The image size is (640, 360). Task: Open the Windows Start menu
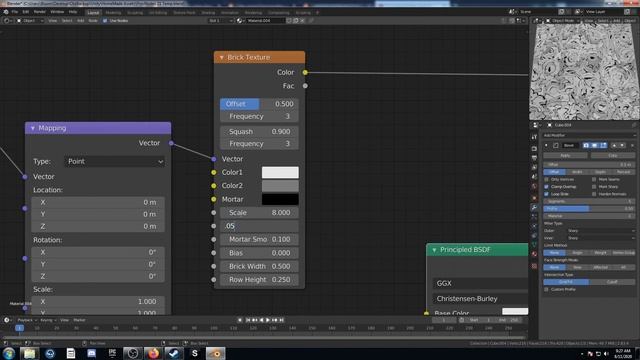coord(9,353)
